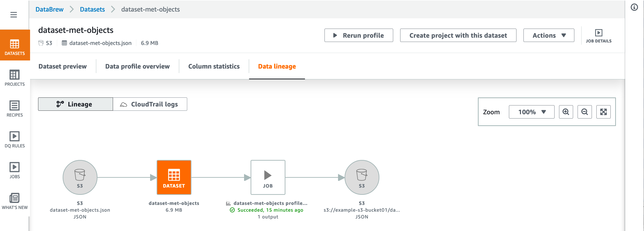The height and width of the screenshot is (231, 644).
Task: Select the DQ Rules icon
Action: tap(14, 139)
